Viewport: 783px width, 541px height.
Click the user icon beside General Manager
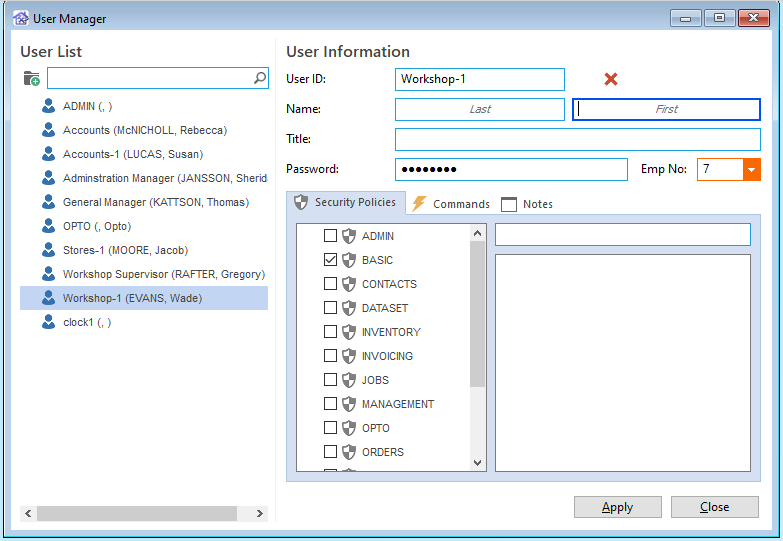48,202
